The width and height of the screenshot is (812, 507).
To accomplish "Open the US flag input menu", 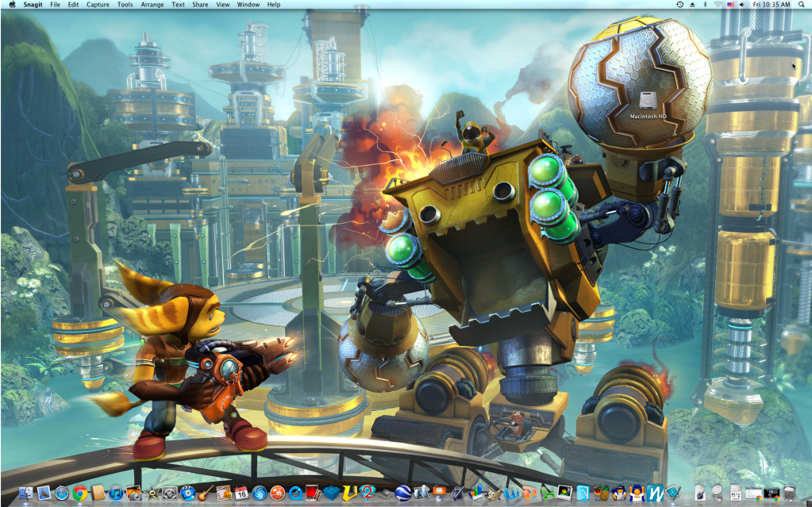I will click(x=731, y=5).
